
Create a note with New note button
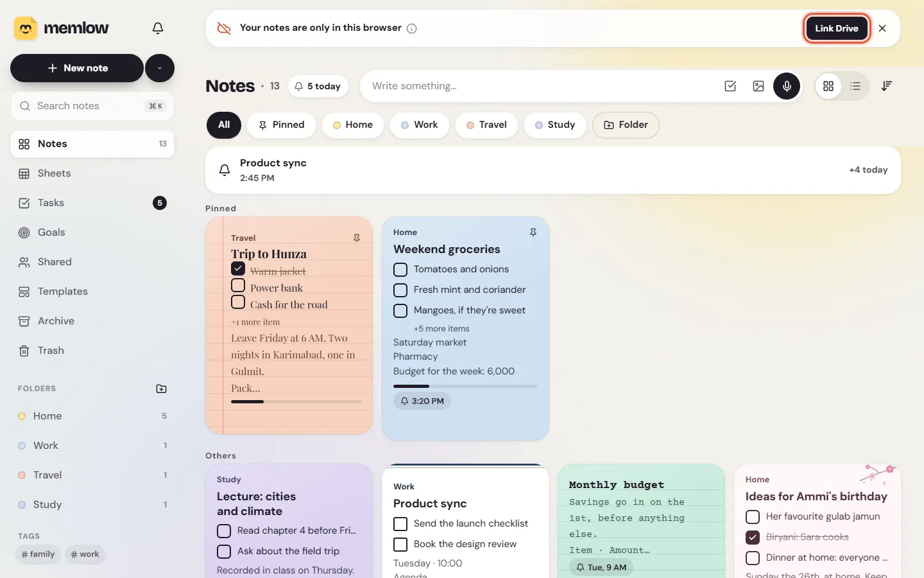point(77,68)
